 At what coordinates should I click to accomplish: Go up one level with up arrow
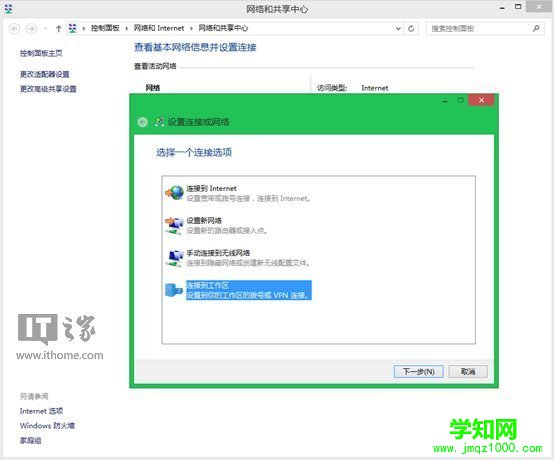[59, 29]
